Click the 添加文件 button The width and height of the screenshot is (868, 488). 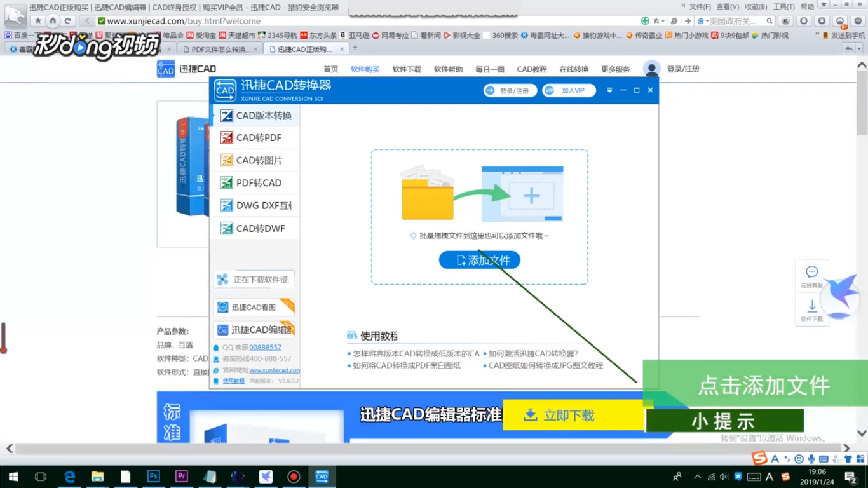[479, 260]
